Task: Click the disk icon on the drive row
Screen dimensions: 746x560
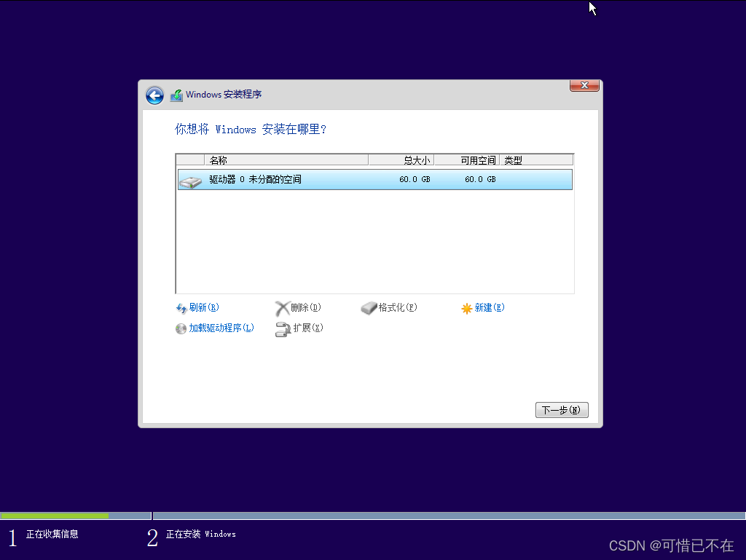Action: tap(191, 179)
